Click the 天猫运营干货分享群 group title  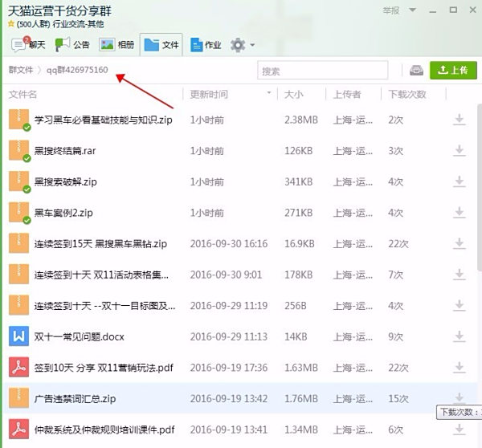tap(59, 11)
